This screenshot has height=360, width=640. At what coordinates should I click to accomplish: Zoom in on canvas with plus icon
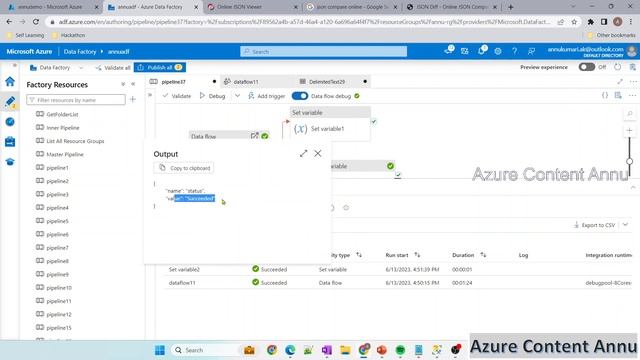click(629, 130)
